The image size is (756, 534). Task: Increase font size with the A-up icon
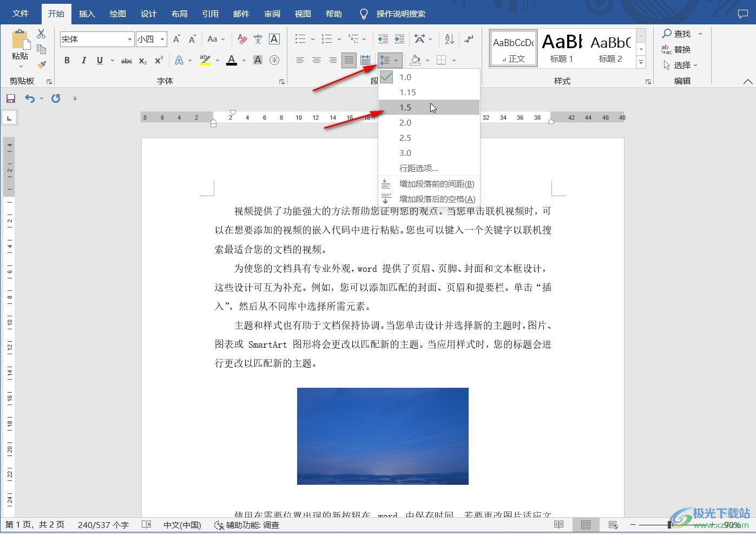tap(176, 39)
